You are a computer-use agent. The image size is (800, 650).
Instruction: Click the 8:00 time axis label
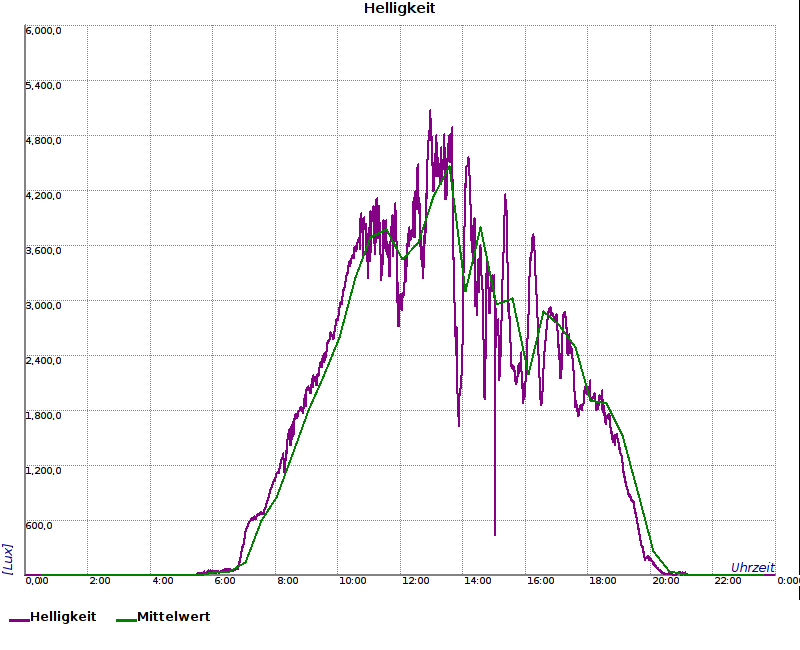point(288,581)
